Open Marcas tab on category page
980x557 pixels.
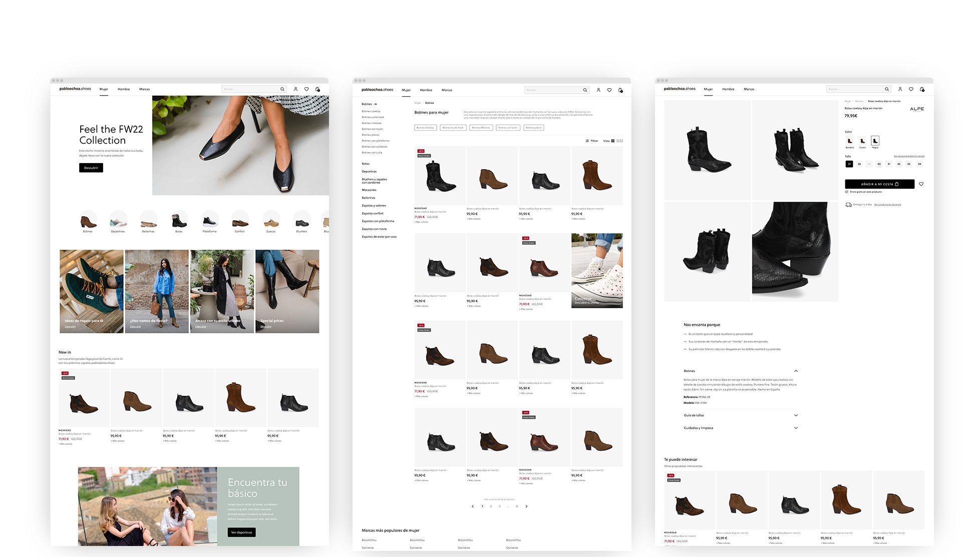pos(447,90)
